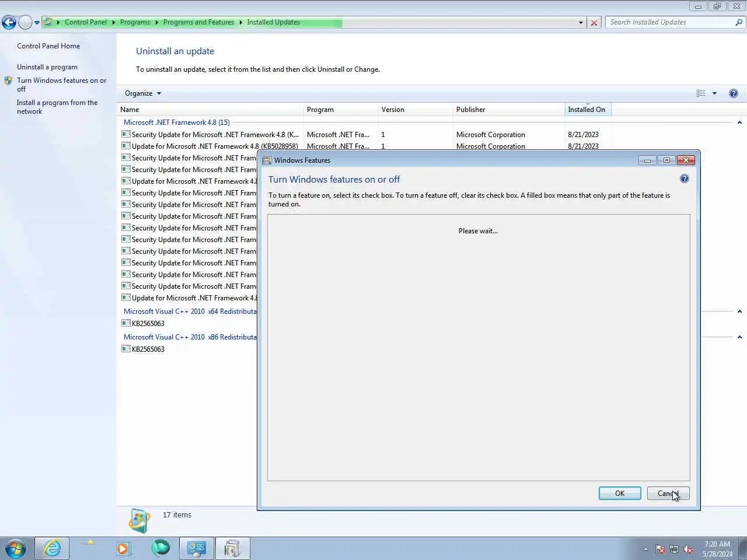Click the change view icon
The image size is (747, 560).
[701, 93]
